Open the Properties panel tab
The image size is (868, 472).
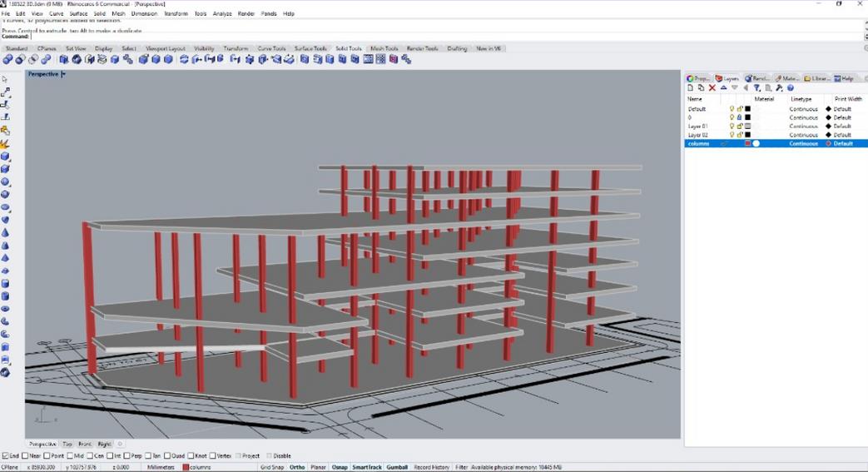tap(698, 78)
